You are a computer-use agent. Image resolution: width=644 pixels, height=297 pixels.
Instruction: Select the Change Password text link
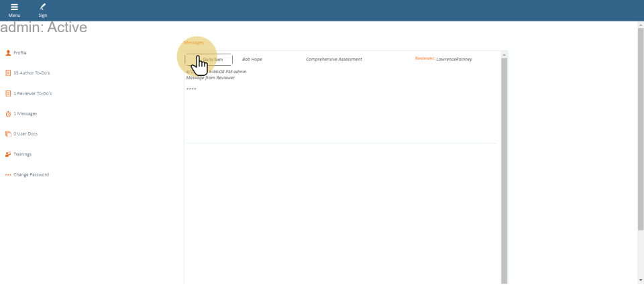[x=31, y=175]
